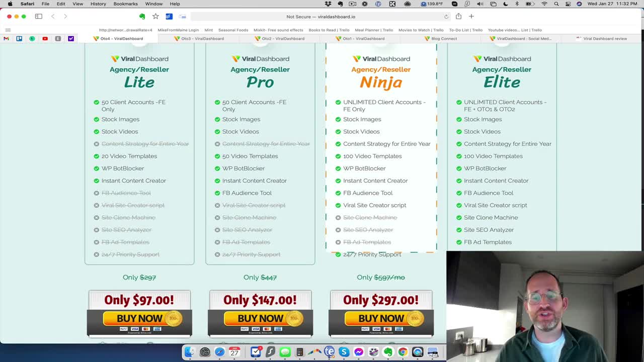This screenshot has height=362, width=644.
Task: Click Buy Now under Only $97.00
Action: pos(139,319)
